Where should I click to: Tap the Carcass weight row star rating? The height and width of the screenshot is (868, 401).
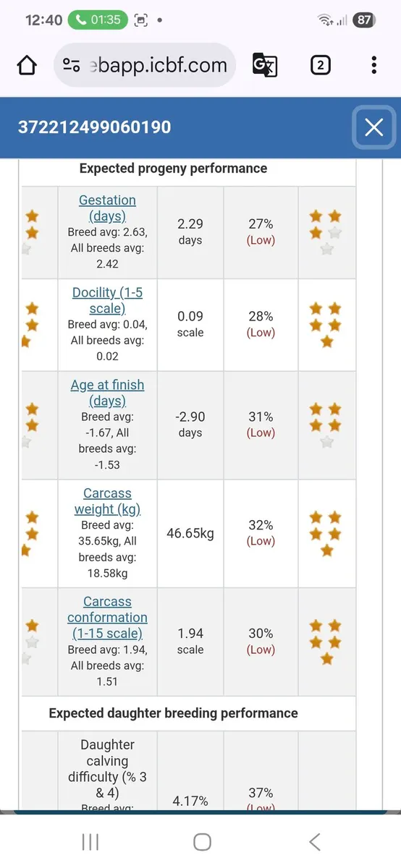coord(326,534)
